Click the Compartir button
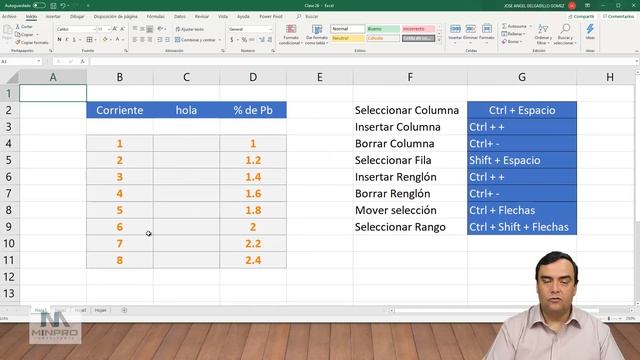This screenshot has height=360, width=640. click(x=582, y=16)
